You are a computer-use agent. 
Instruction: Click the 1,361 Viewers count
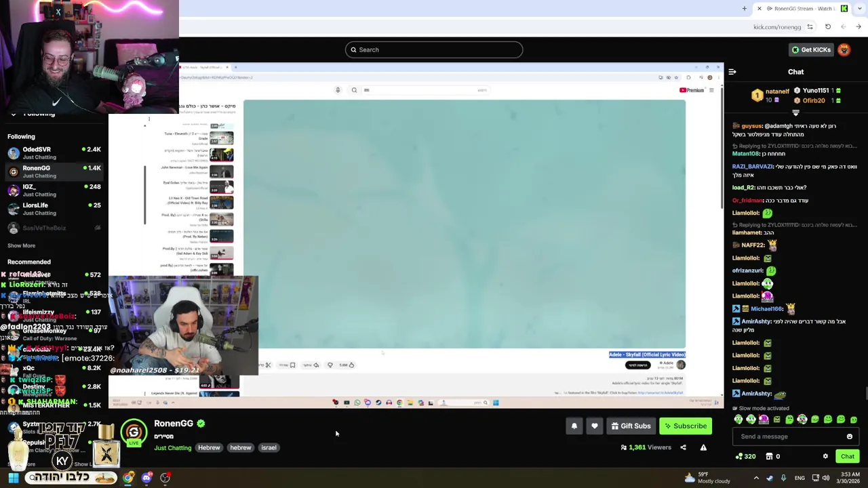coord(646,447)
